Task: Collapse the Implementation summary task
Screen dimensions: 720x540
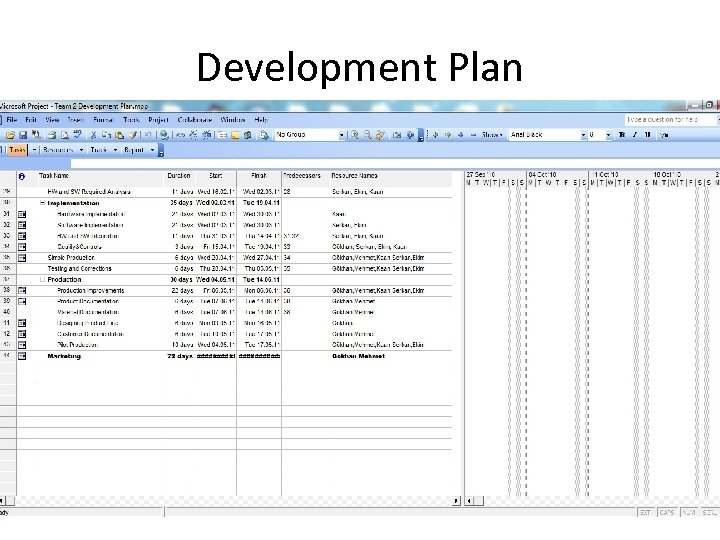Action: [x=42, y=203]
